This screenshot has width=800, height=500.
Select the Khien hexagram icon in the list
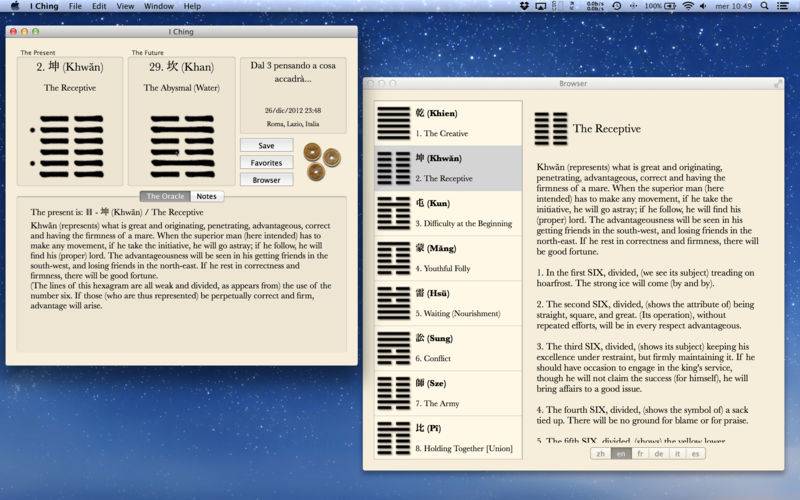pos(393,123)
